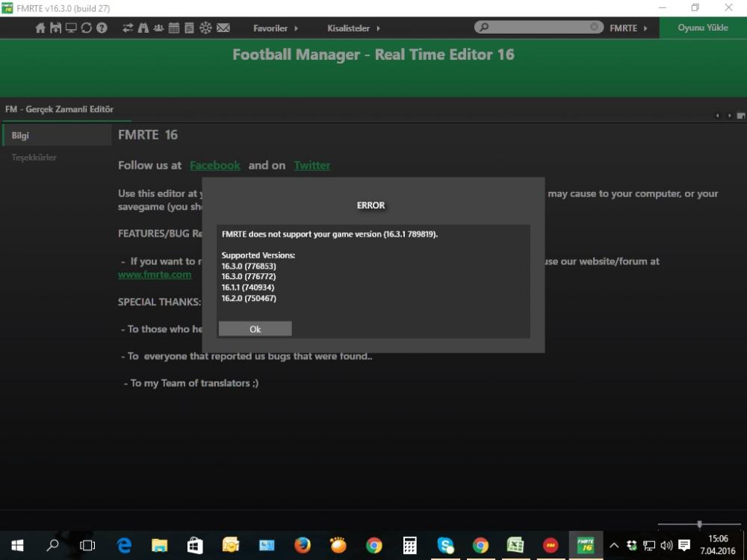Open the help question mark icon
The image size is (747, 560).
[x=102, y=28]
